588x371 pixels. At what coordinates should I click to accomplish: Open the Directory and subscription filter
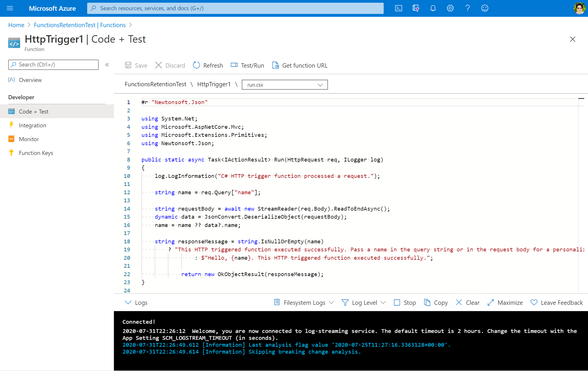[416, 8]
